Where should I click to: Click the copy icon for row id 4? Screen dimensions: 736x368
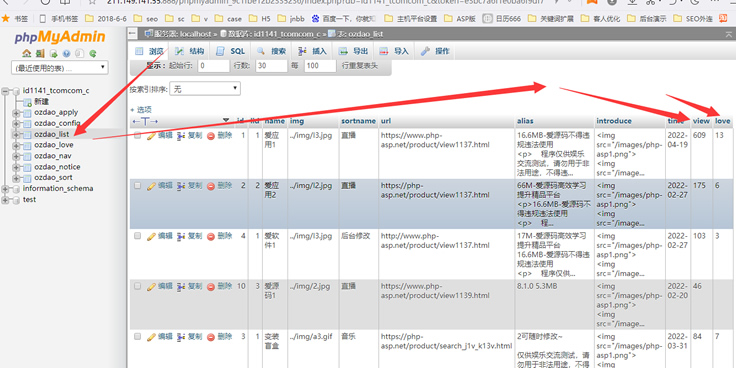tap(181, 236)
